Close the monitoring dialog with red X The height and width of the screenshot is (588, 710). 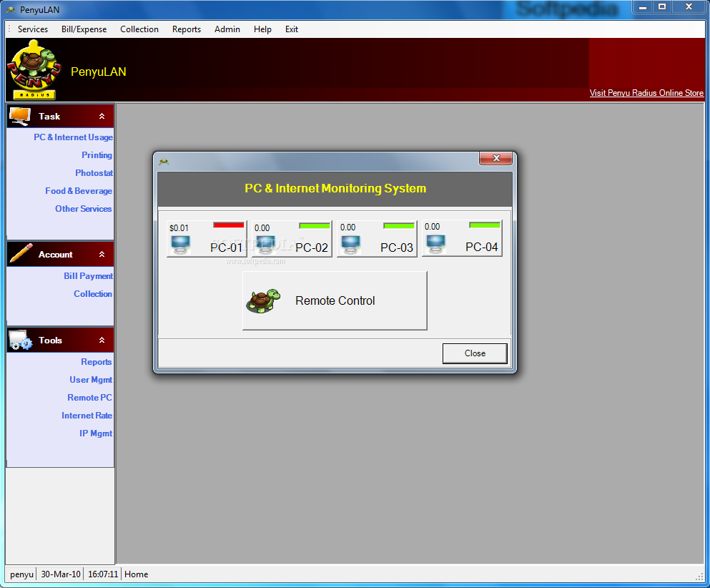point(495,158)
